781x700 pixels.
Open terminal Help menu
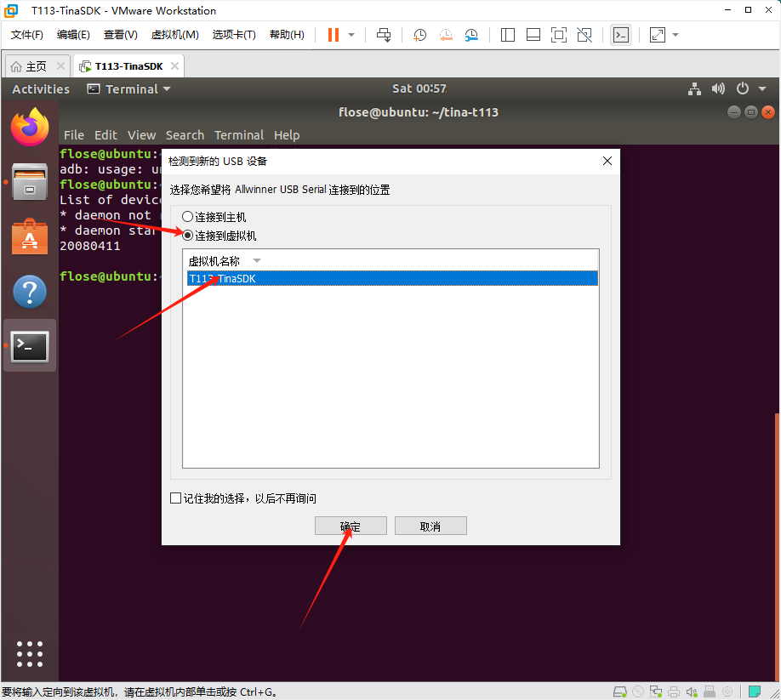287,135
